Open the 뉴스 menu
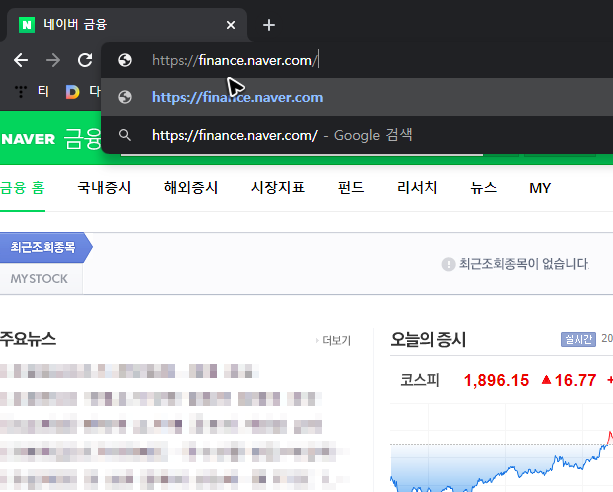 (483, 188)
